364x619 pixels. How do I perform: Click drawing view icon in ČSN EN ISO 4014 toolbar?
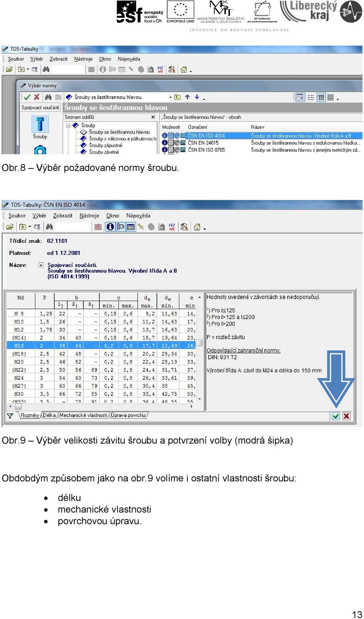[x=121, y=227]
